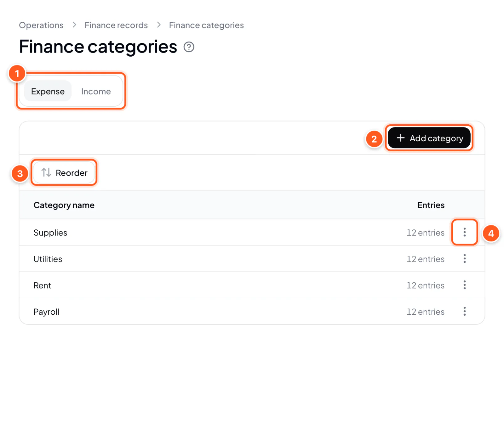
Task: Click the Entries column header
Action: point(431,205)
